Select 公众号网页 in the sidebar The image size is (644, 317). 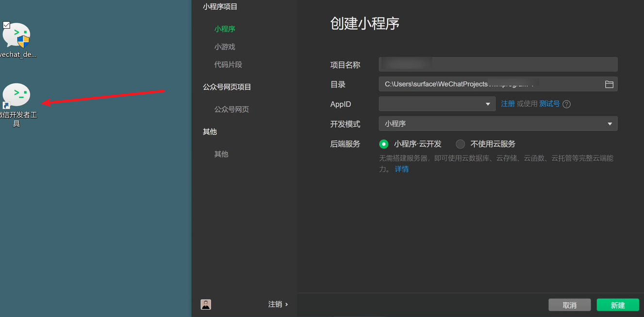231,110
